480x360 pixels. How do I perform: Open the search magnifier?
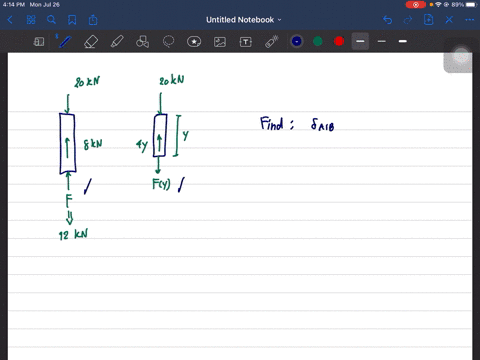51,20
